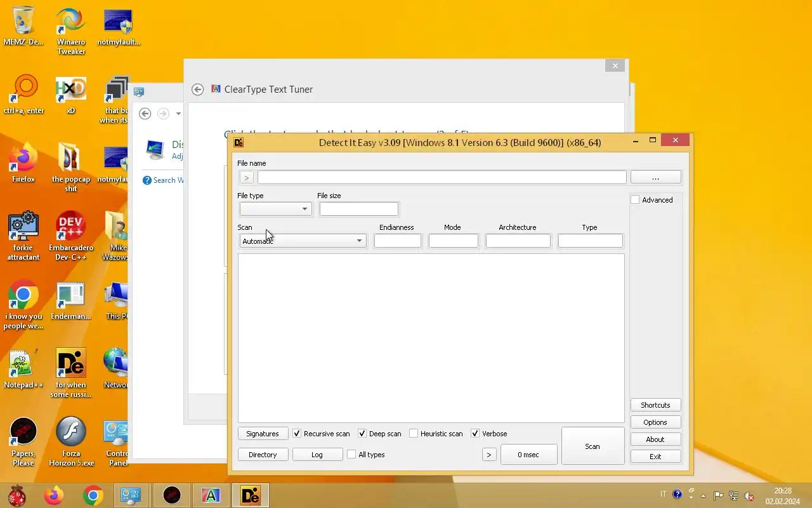
Task: Open the network tray icon
Action: [733, 496]
